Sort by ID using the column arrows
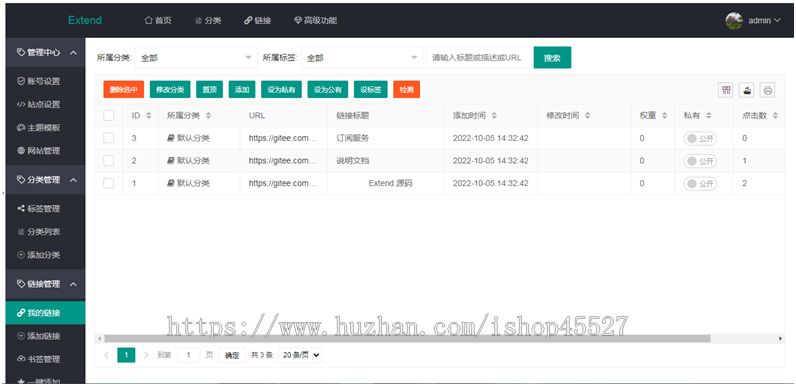Viewport: 796px width, 386px height. pyautogui.click(x=149, y=116)
